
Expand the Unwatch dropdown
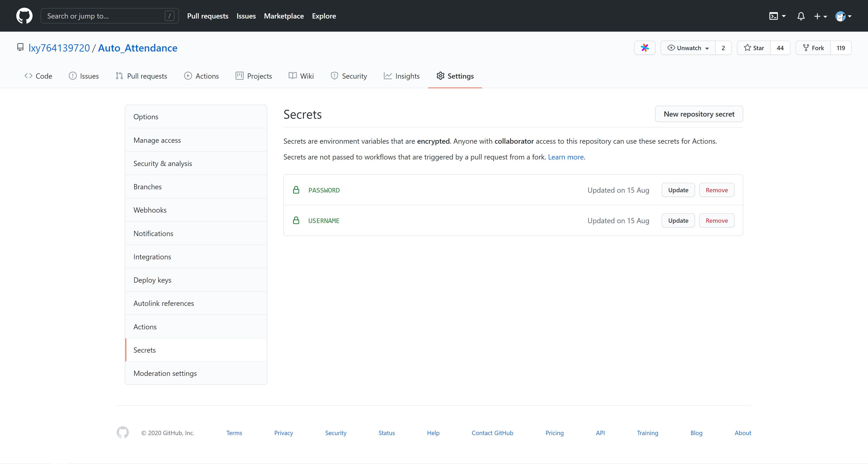[x=688, y=48]
